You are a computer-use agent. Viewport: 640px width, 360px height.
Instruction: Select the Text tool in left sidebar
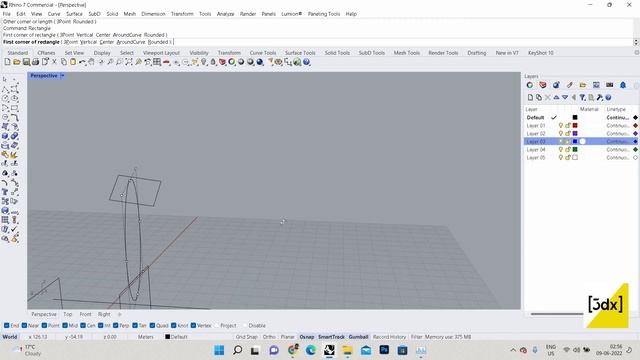(5, 192)
